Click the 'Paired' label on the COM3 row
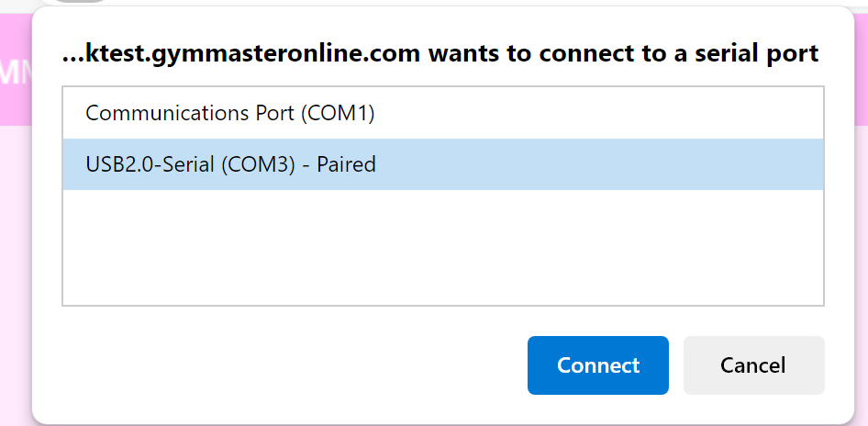This screenshot has height=426, width=868. (x=346, y=165)
